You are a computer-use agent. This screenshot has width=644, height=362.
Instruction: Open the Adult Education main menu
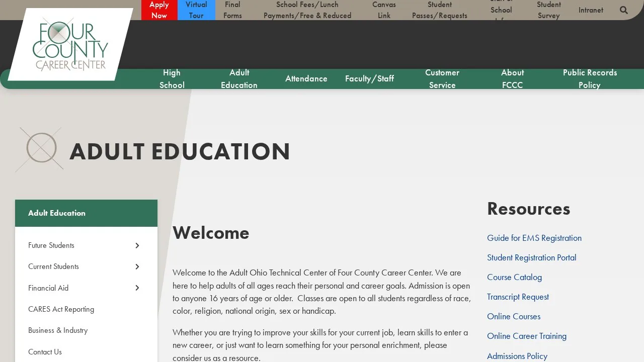coord(239,79)
